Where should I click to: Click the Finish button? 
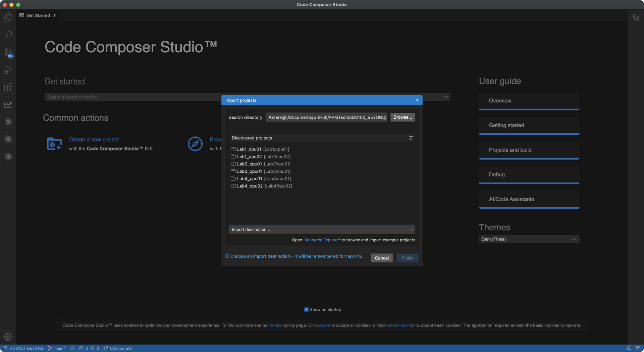(x=407, y=258)
